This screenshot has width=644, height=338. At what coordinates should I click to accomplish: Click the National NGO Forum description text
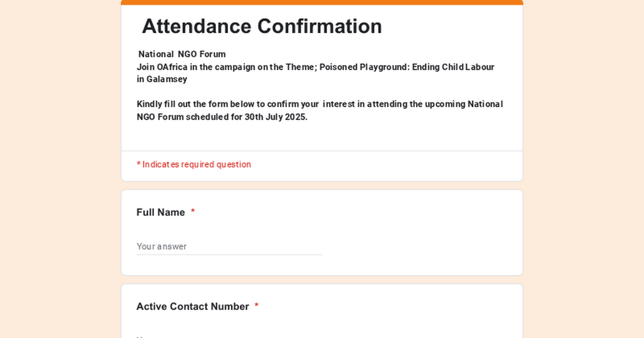(x=181, y=54)
